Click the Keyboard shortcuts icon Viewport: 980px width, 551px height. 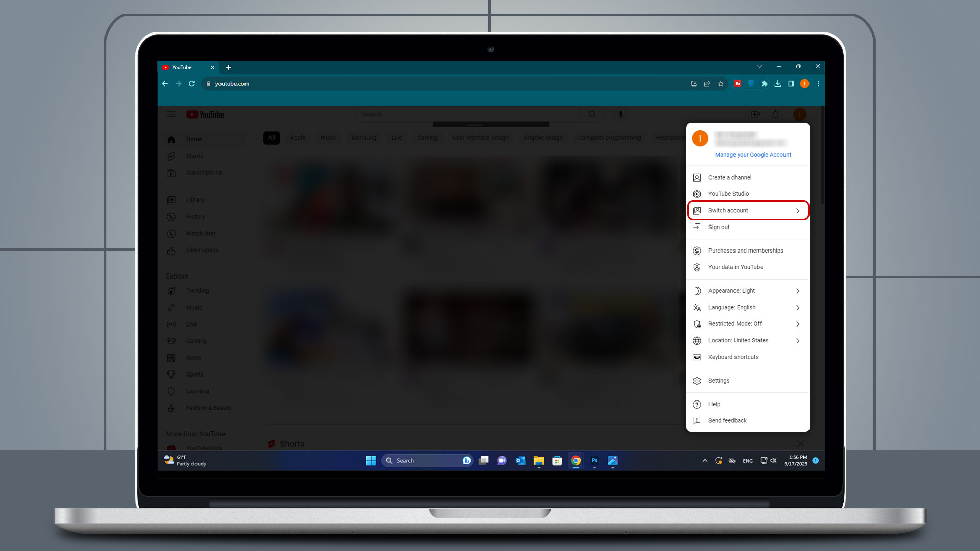coord(697,357)
